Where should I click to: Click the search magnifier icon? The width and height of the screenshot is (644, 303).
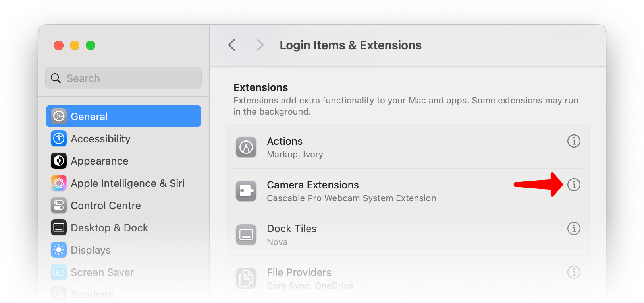coord(56,78)
